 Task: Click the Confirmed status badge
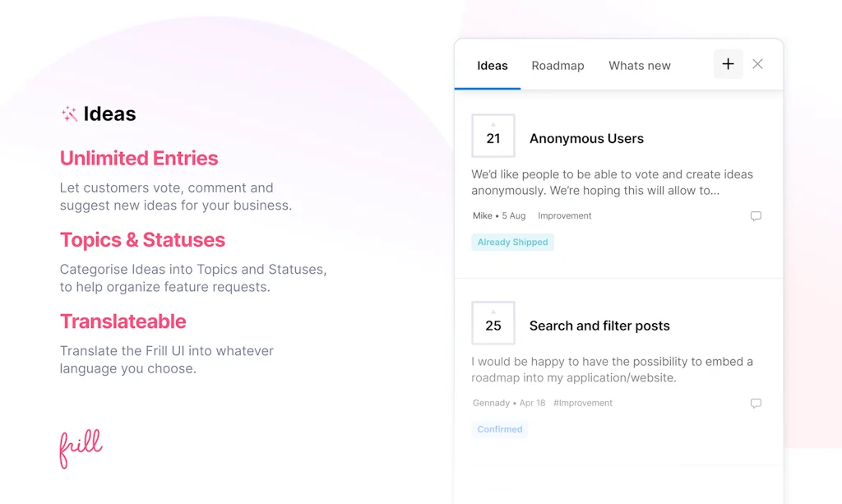(500, 429)
